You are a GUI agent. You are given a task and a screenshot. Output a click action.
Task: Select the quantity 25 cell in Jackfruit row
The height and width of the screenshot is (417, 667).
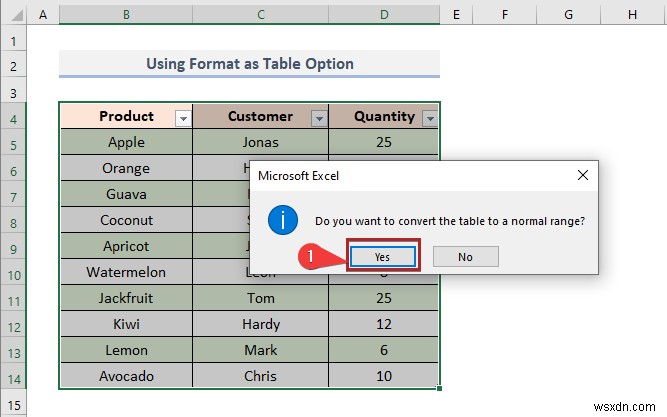pos(384,298)
